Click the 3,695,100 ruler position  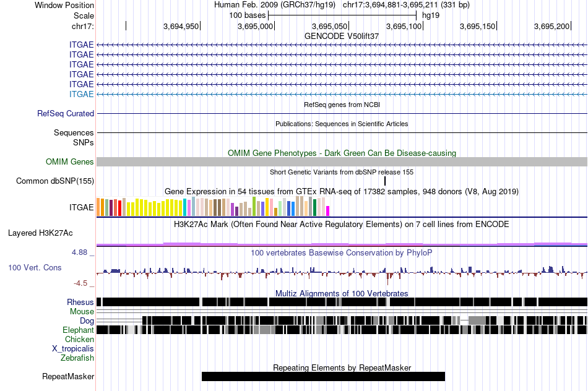click(404, 26)
